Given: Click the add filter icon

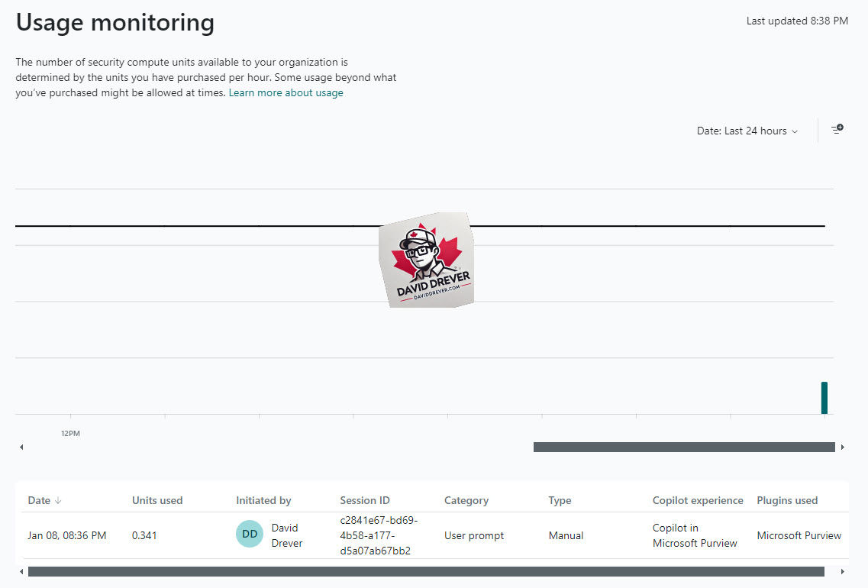Looking at the screenshot, I should pos(837,129).
